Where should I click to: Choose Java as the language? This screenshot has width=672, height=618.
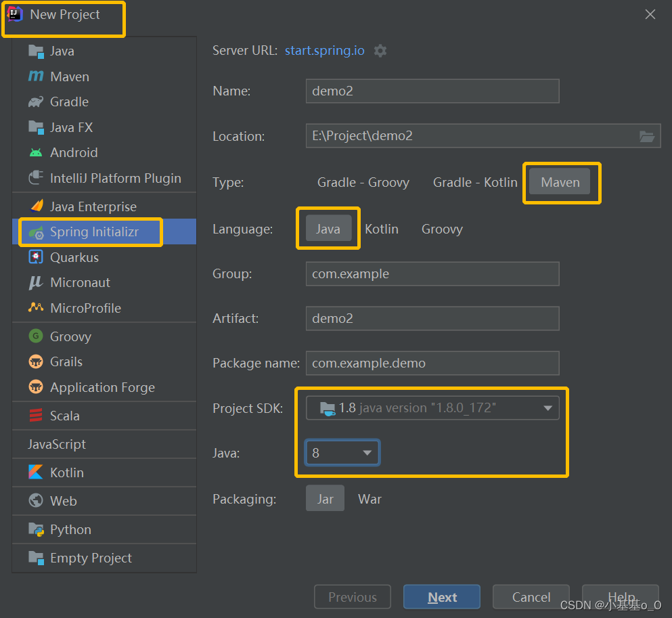coord(328,228)
